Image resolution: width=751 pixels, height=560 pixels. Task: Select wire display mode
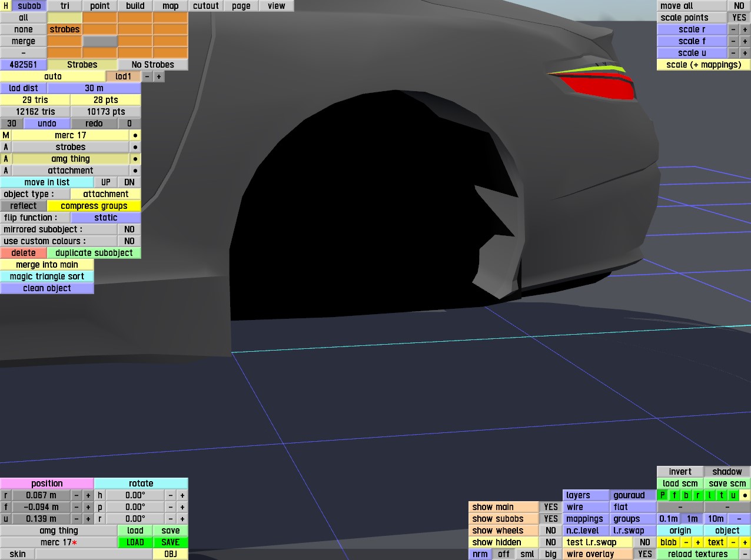pyautogui.click(x=586, y=507)
